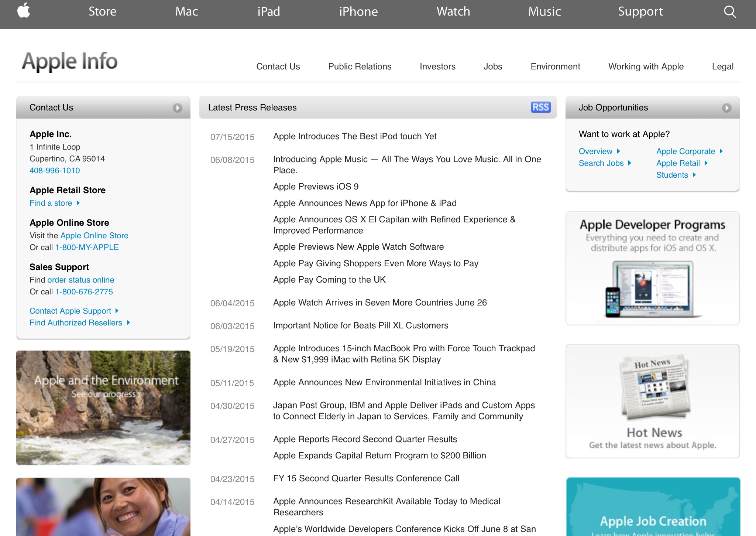Click the Contact Us header arrow icon
Viewport: 756px width, 536px height.
[x=178, y=108]
